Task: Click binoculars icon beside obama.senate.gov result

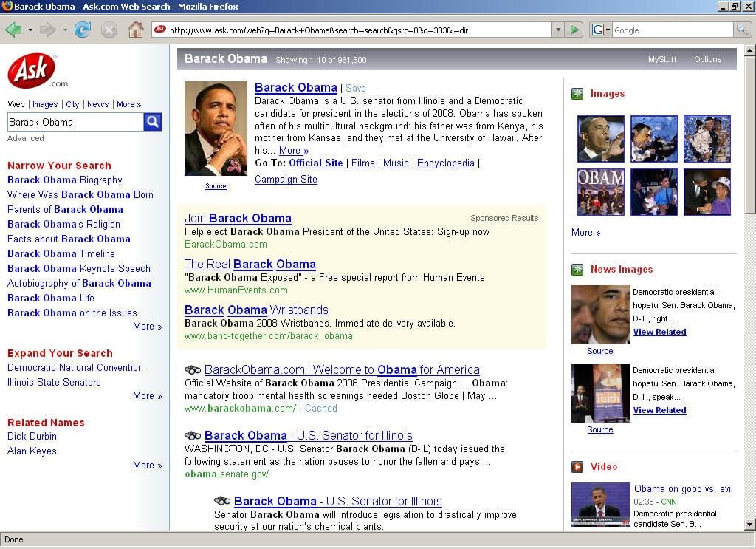Action: pyautogui.click(x=193, y=436)
